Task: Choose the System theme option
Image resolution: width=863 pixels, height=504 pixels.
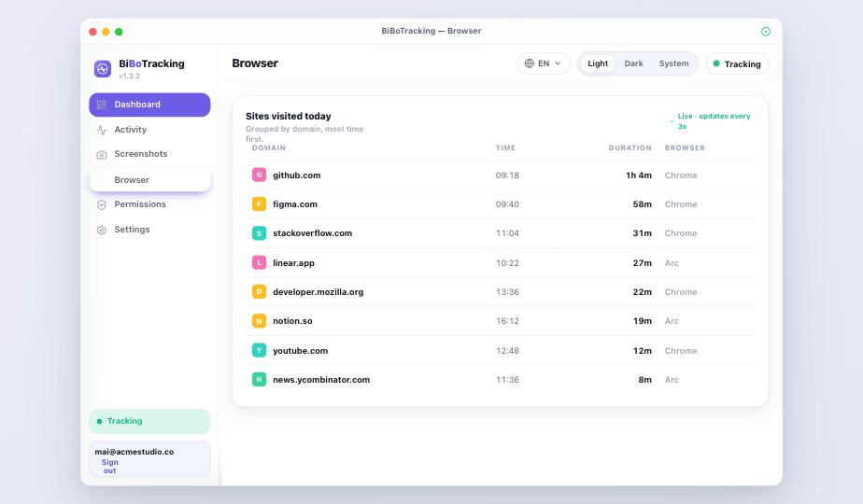Action: pos(673,63)
